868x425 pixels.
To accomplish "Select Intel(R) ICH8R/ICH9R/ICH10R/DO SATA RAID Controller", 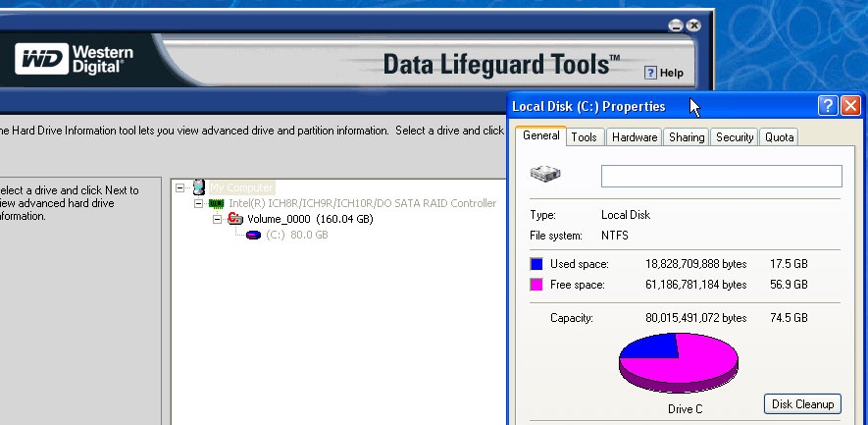I will pyautogui.click(x=363, y=203).
